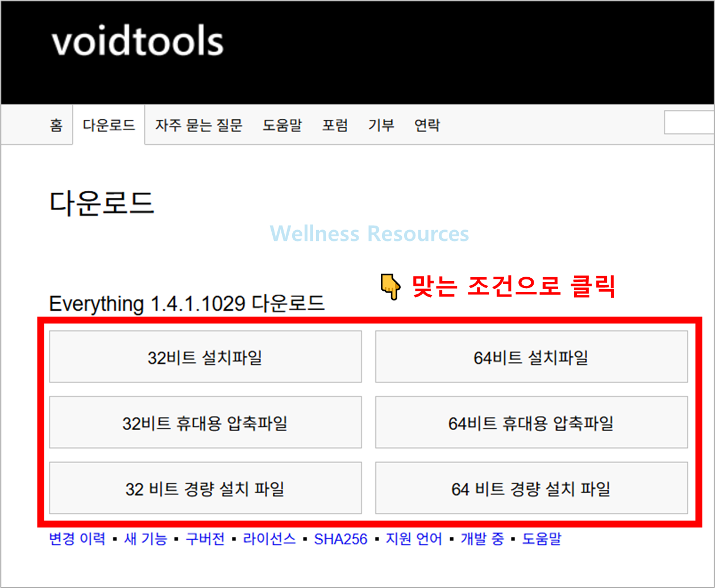Viewport: 715px width, 588px height.
Task: Click the 다운로드 page heading
Action: pyautogui.click(x=102, y=202)
